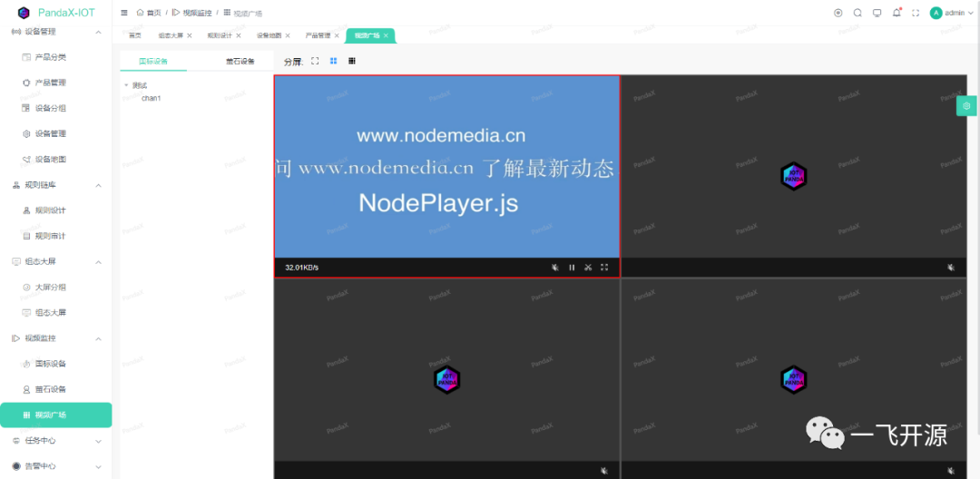Viewport: 980px width, 479px height.
Task: Select single-screen split layout icon
Action: (x=315, y=61)
